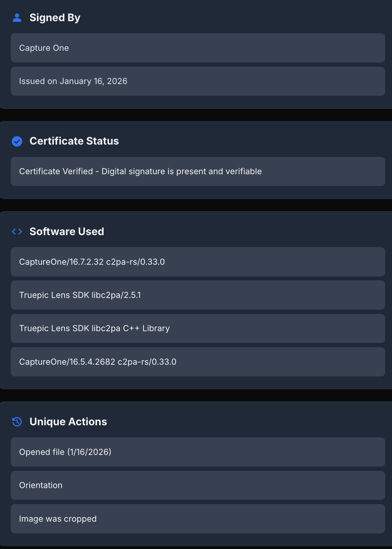Click the Orientation action entry
The image size is (392, 549).
tap(41, 485)
